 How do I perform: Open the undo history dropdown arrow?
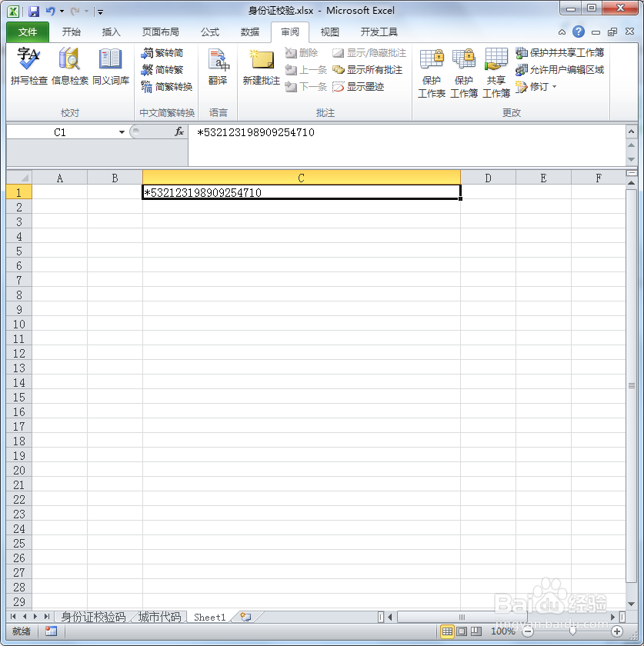point(62,11)
